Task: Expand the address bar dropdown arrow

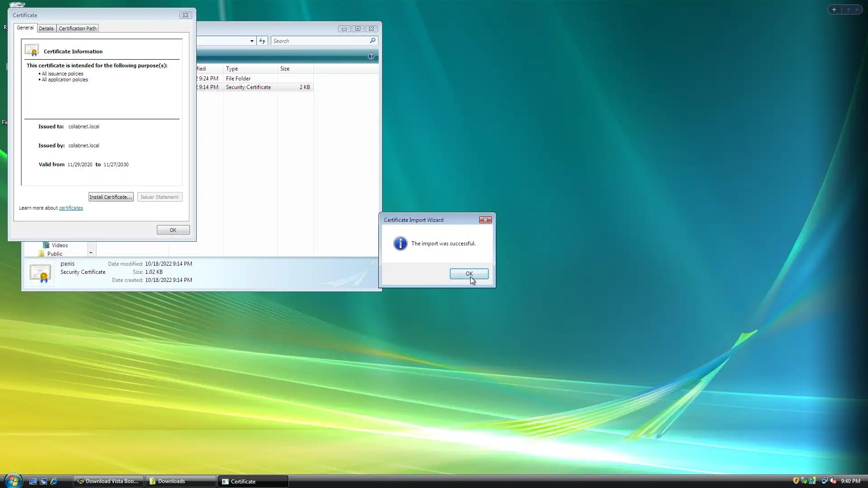Action: [252, 41]
